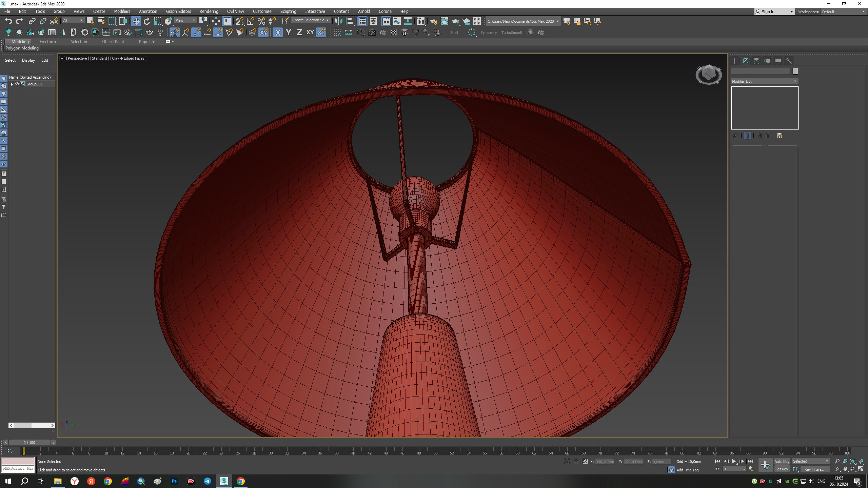This screenshot has height=488, width=868.
Task: Click the Select by Name icon
Action: point(101,21)
